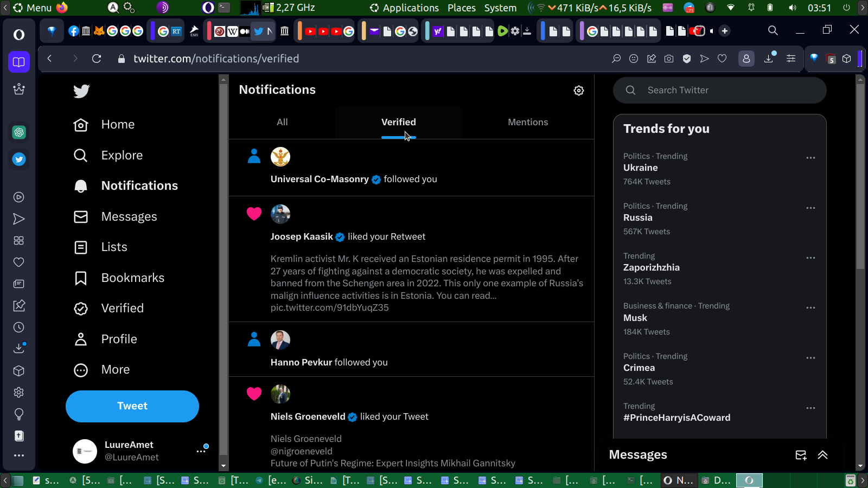Open the search tabs magnifier icon
Image resolution: width=868 pixels, height=488 pixels.
tap(773, 30)
